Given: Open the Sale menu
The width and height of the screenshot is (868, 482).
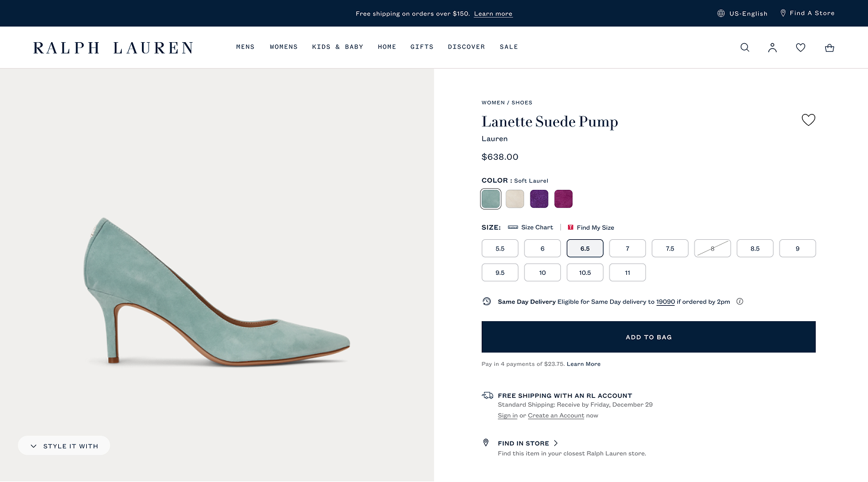Looking at the screenshot, I should pyautogui.click(x=509, y=47).
